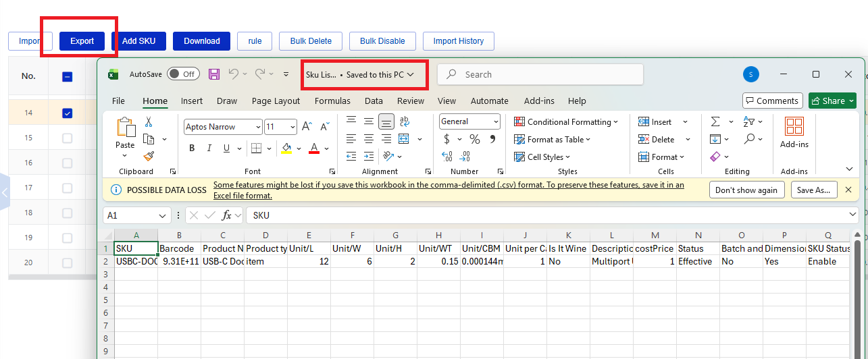Click the Save floppy disk icon
Screen dimensions: 868x359
pyautogui.click(x=214, y=74)
